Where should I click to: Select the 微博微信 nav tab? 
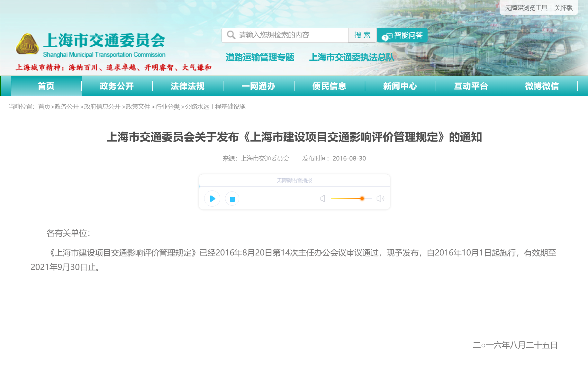tap(542, 86)
